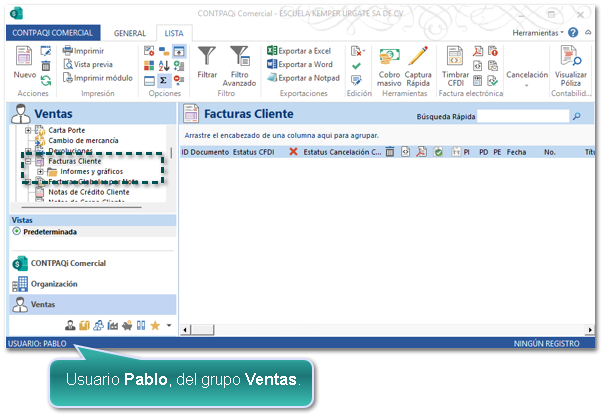Click the blue help question mark
Screen dimensions: 610x419
573,33
